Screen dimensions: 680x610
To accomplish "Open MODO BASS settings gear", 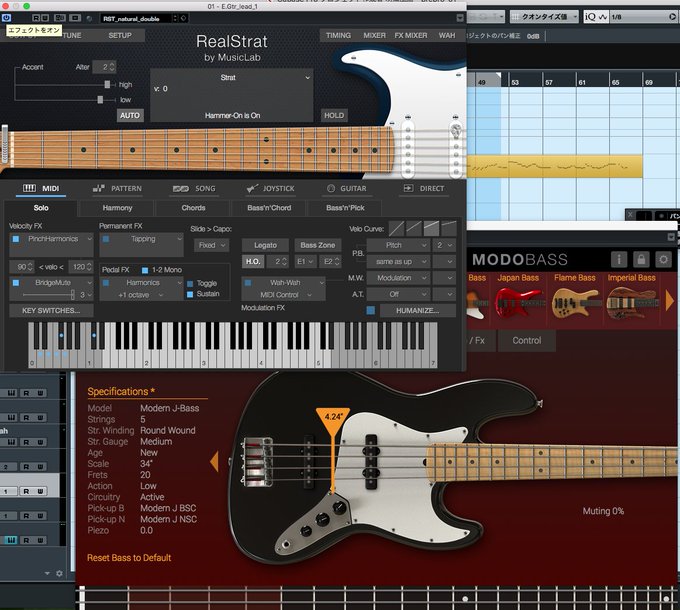I will 663,259.
